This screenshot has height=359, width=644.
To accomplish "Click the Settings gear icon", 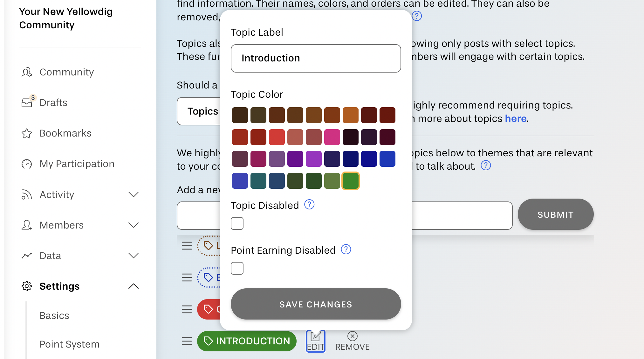I will [27, 286].
